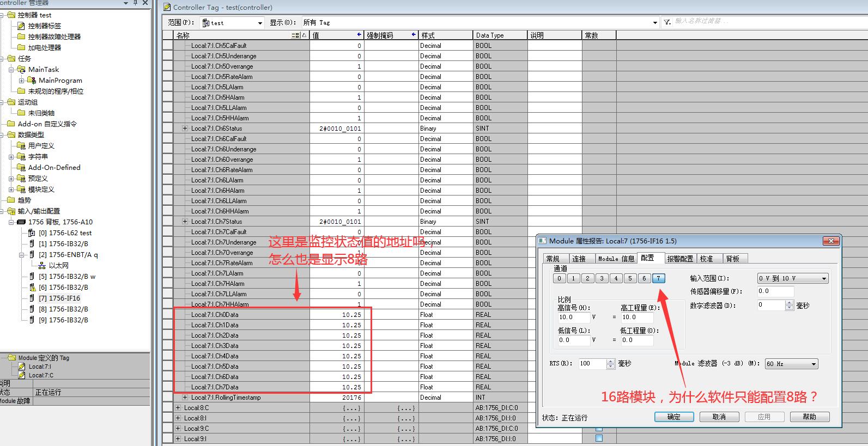Click the 帮助 button
Image resolution: width=868 pixels, height=446 pixels.
click(809, 417)
